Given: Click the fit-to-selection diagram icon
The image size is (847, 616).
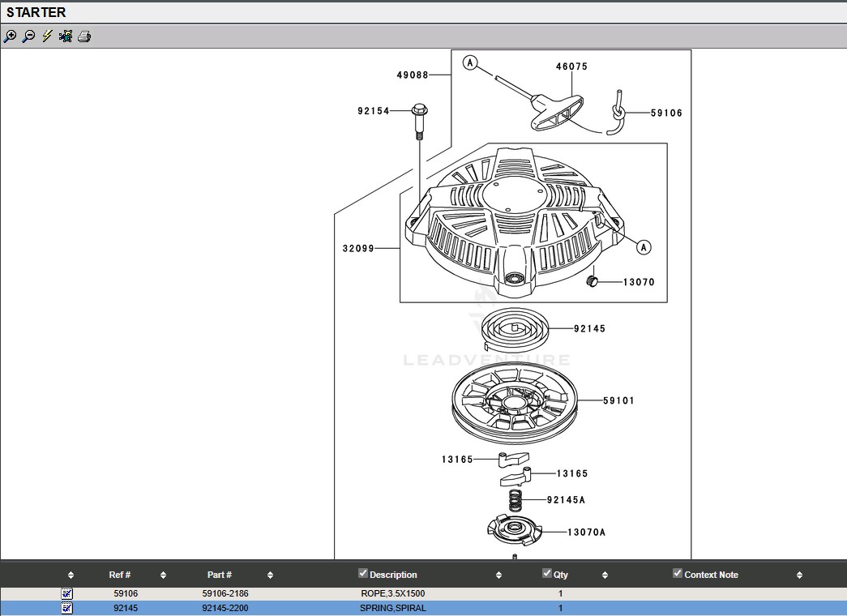Looking at the screenshot, I should coord(66,36).
